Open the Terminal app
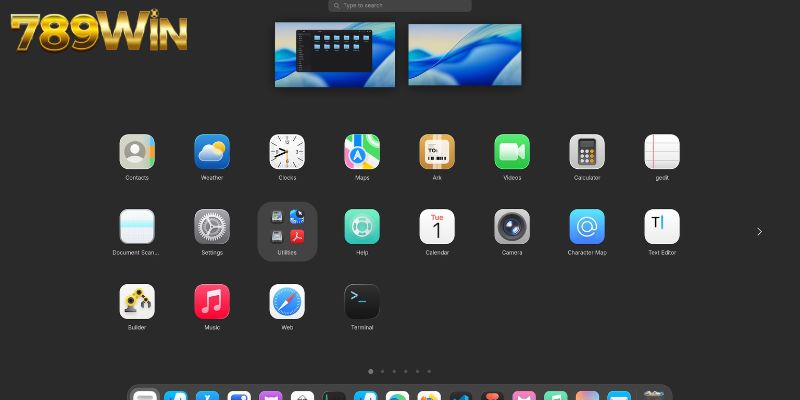 [362, 302]
